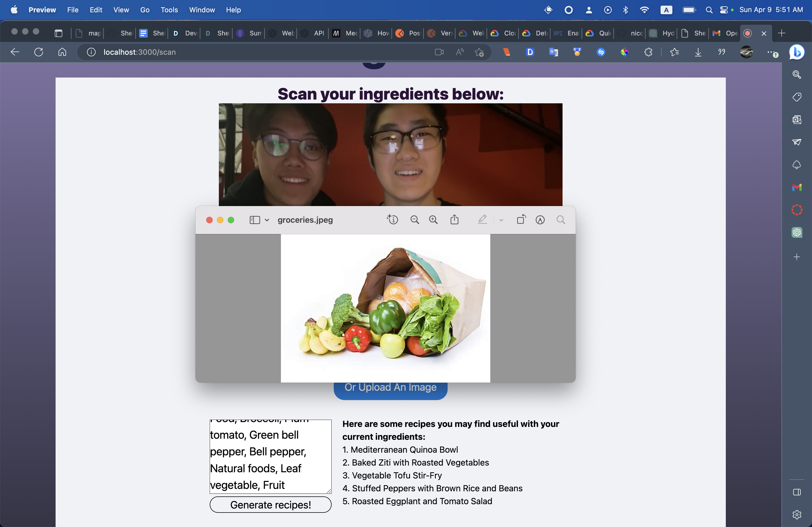Open the search icon in Preview toolbar
812x527 pixels.
tap(561, 220)
